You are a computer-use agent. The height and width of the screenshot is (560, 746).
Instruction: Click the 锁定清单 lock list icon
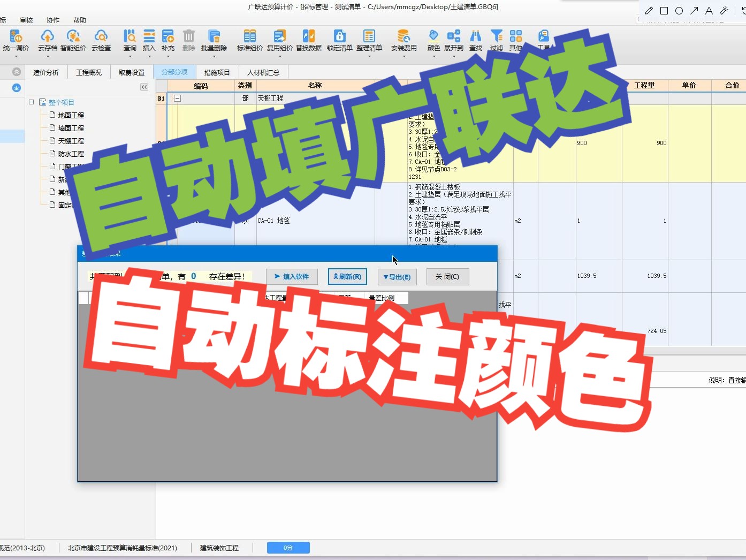(339, 36)
